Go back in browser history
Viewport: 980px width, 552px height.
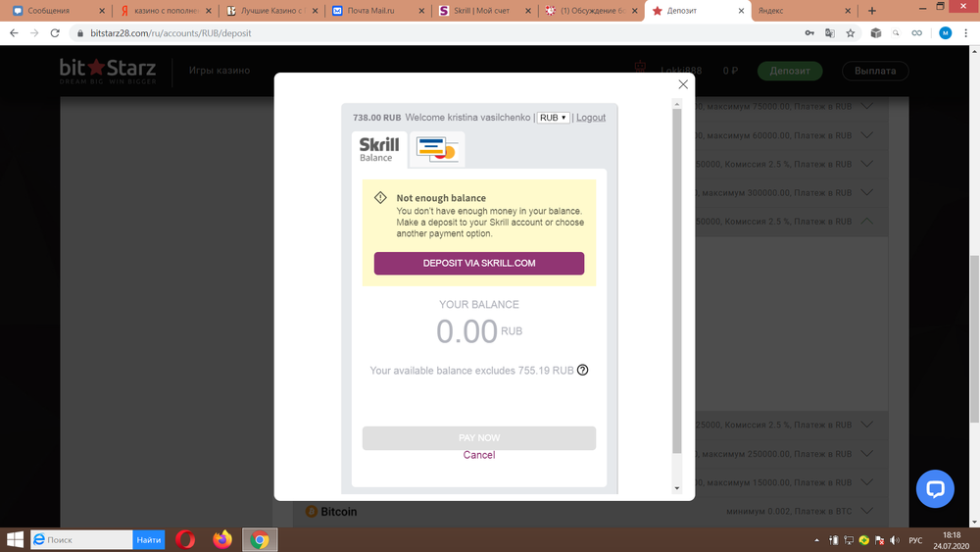(x=14, y=33)
